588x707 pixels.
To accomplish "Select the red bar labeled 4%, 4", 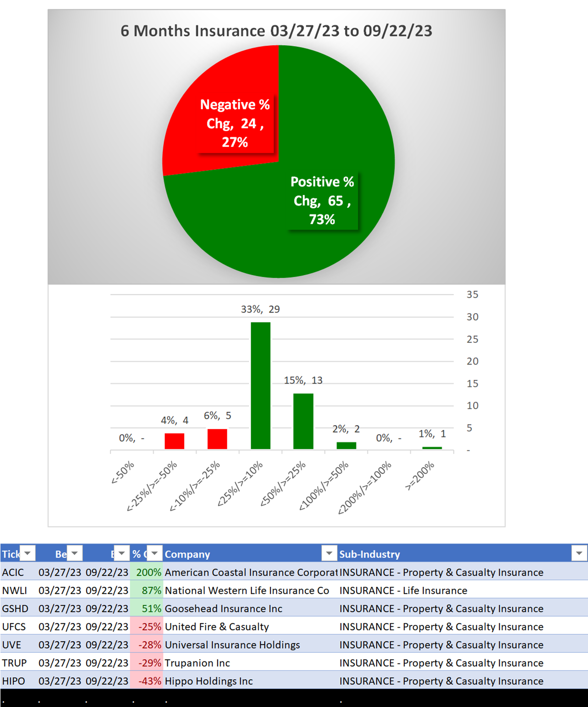I will [174, 441].
